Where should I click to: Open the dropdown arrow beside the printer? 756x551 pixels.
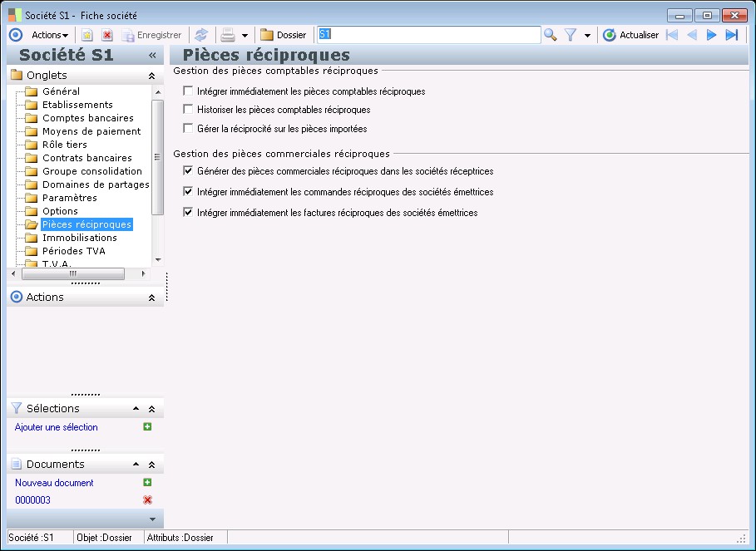245,36
